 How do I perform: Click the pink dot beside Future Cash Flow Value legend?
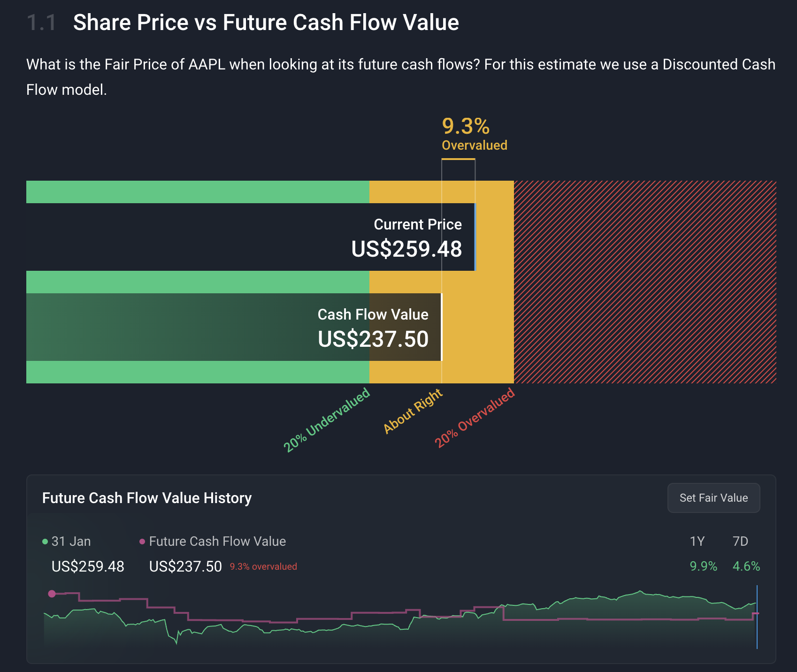click(x=142, y=542)
